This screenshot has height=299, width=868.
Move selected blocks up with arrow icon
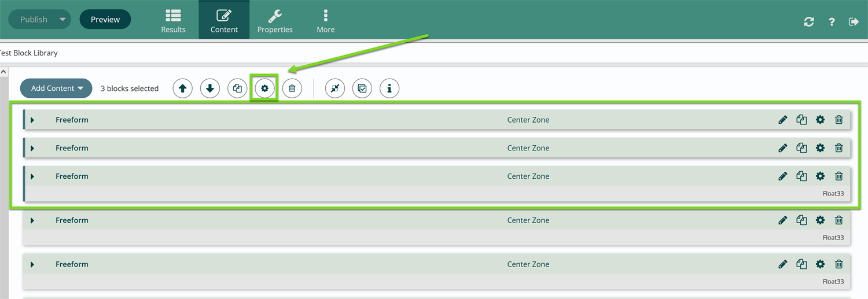tap(182, 88)
